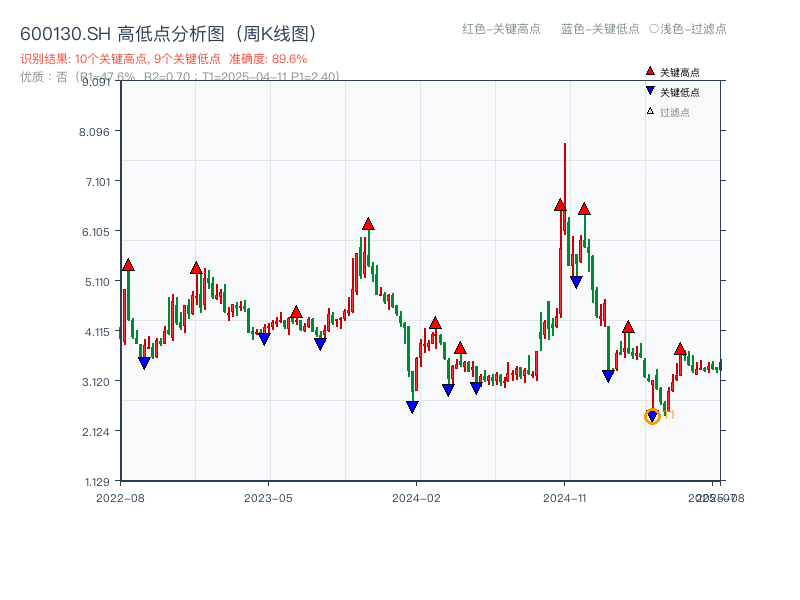
Task: Click red high marker just after 2024-02
Action: tap(435, 323)
